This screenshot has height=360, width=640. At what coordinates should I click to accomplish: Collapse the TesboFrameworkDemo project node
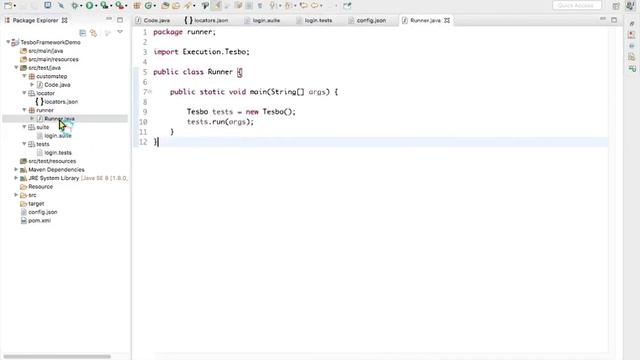[8, 42]
